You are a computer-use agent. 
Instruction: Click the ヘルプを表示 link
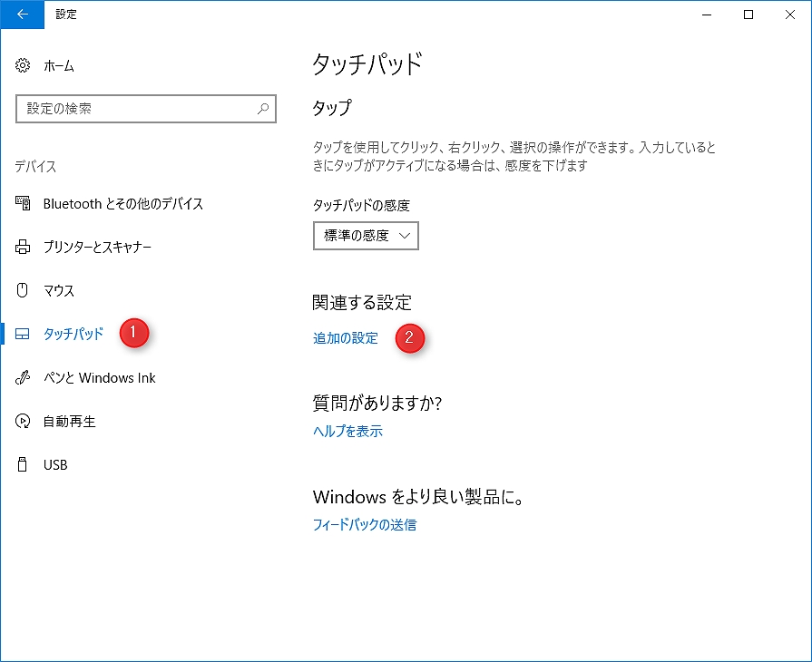(x=347, y=432)
